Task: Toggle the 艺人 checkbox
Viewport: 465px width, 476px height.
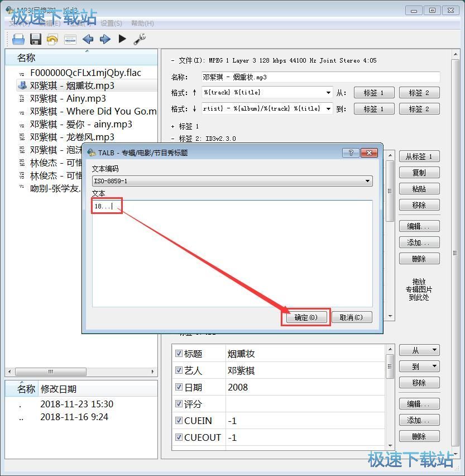Action: coord(179,370)
